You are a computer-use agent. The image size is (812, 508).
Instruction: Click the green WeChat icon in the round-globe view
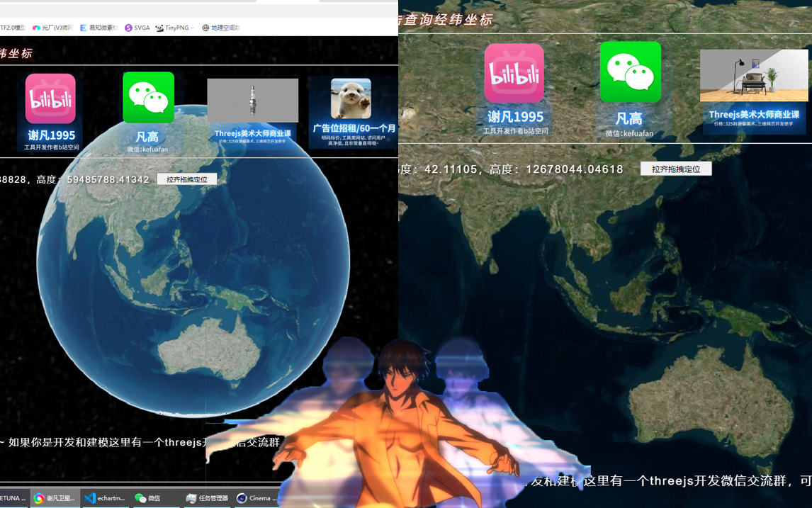(148, 97)
